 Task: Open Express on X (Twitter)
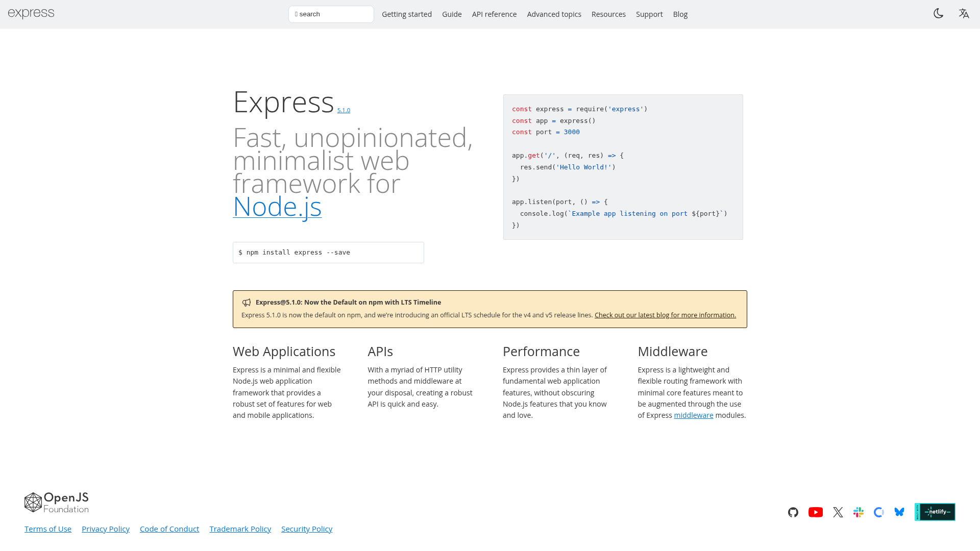[x=838, y=512]
